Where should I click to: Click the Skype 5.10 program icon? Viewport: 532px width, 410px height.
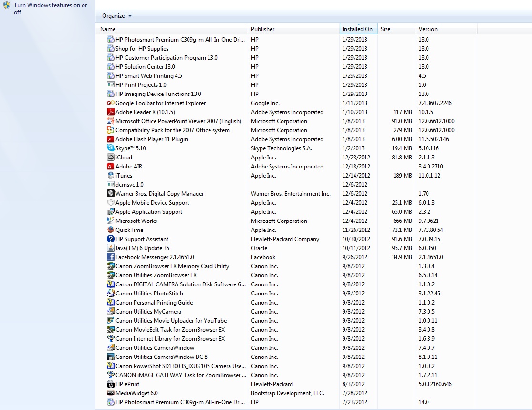coord(111,148)
